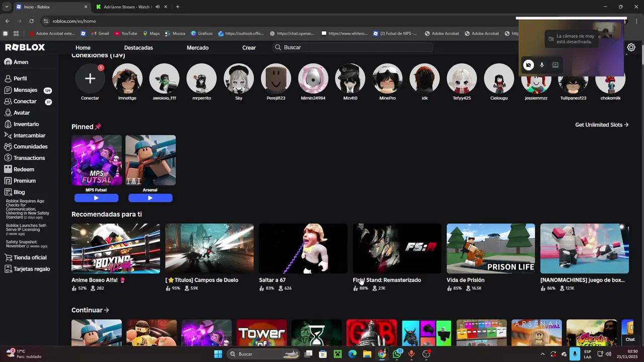
Task: Select the Destacadas menu item
Action: 138,48
